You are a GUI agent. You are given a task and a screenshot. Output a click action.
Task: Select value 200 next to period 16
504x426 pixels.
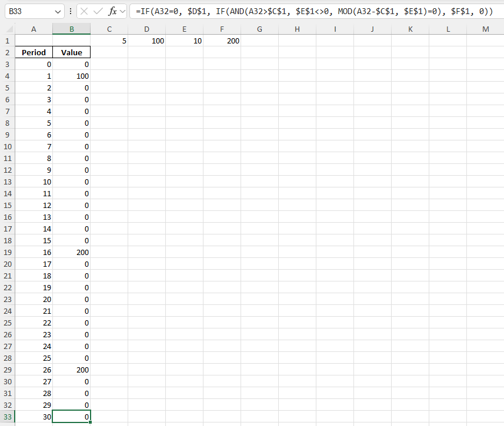(72, 252)
